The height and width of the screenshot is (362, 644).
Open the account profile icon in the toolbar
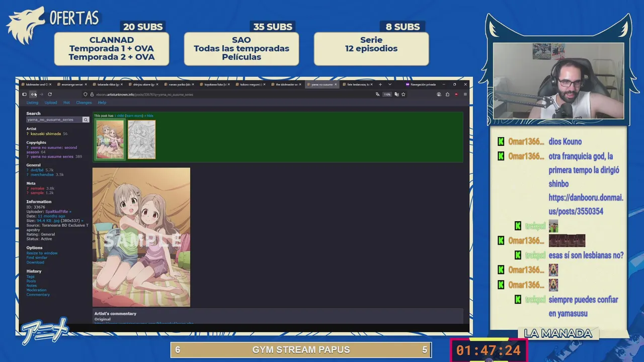(x=439, y=95)
